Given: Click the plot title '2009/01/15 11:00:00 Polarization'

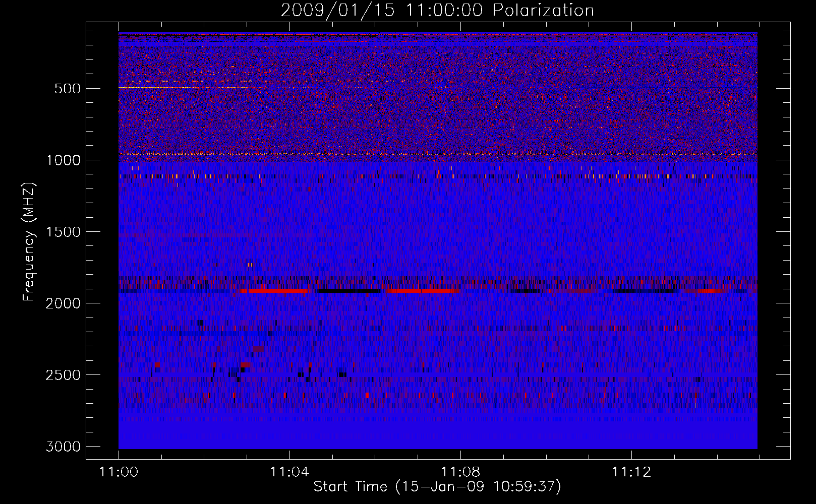Looking at the screenshot, I should (437, 10).
